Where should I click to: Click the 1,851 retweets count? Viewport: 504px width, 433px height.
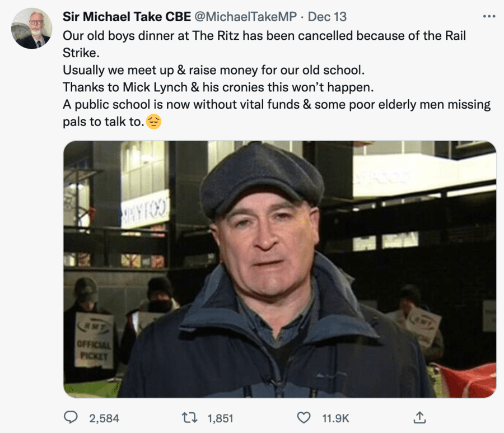pyautogui.click(x=220, y=418)
